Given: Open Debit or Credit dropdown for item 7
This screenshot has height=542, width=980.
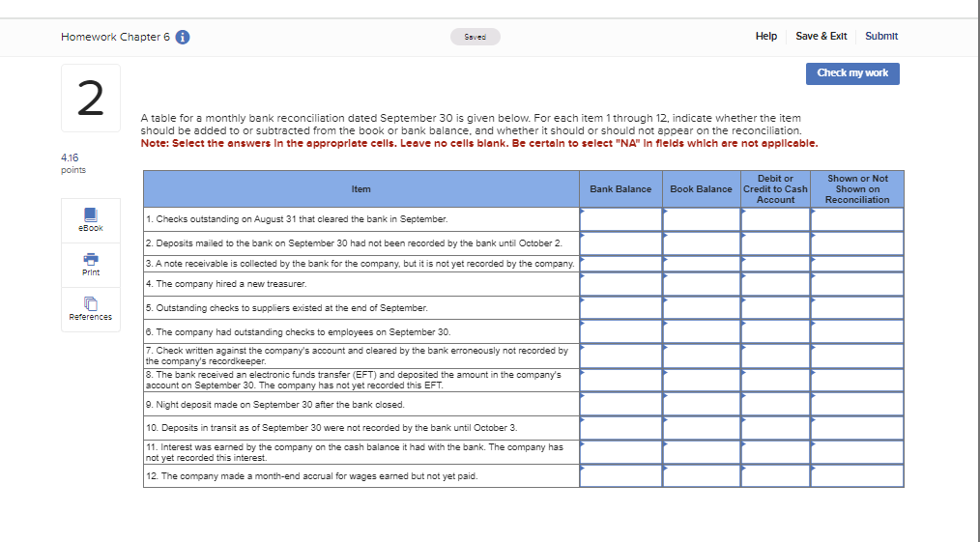Looking at the screenshot, I should pyautogui.click(x=776, y=356).
